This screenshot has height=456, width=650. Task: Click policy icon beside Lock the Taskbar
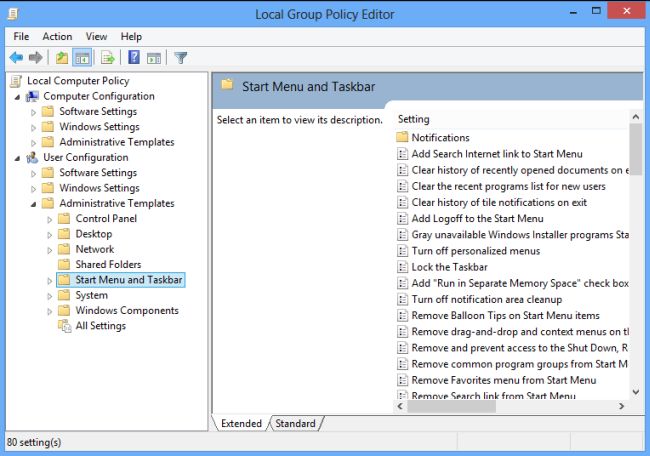(403, 267)
